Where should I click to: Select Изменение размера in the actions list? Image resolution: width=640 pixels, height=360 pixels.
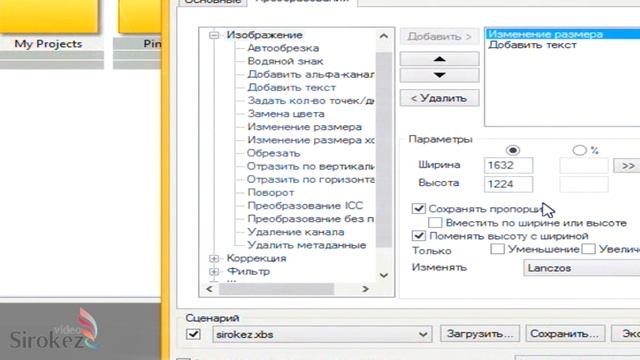pyautogui.click(x=563, y=34)
